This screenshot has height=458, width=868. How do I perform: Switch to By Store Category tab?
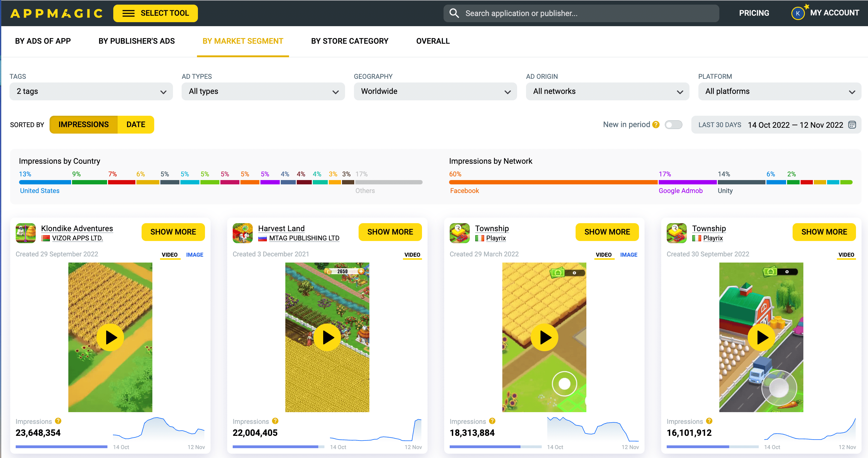pos(349,41)
